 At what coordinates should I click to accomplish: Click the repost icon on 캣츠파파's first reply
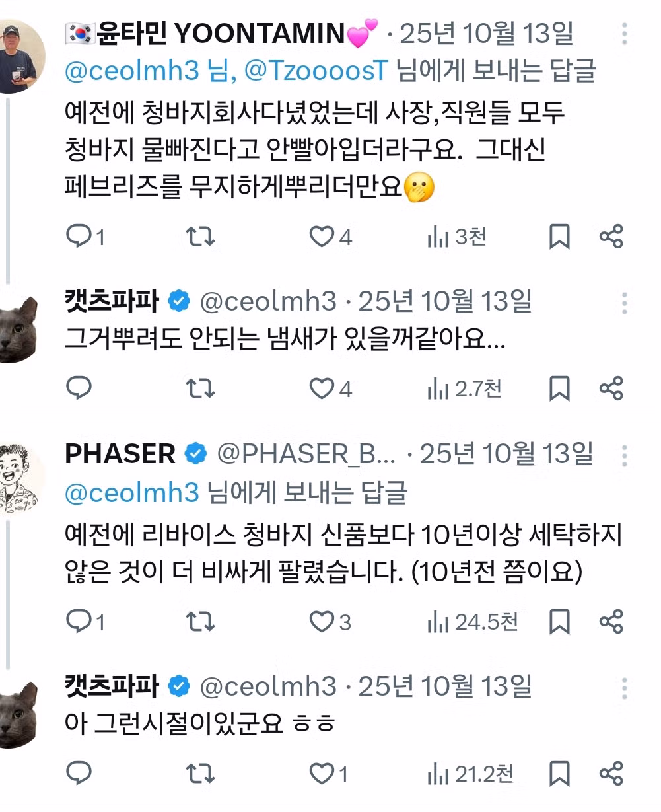tap(201, 388)
